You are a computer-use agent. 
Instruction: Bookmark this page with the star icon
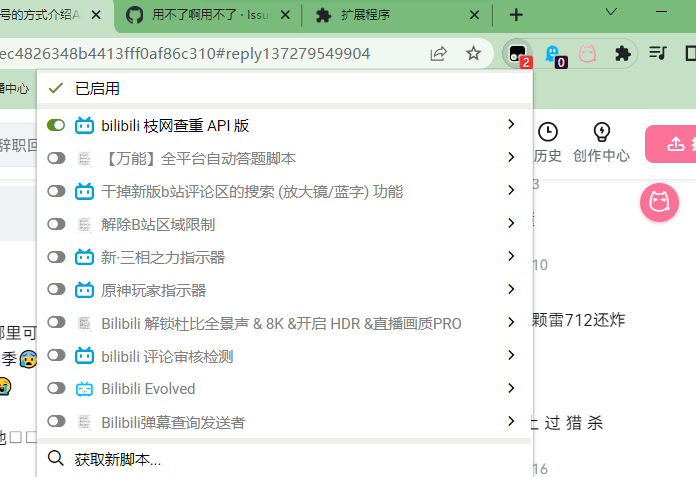pyautogui.click(x=474, y=54)
